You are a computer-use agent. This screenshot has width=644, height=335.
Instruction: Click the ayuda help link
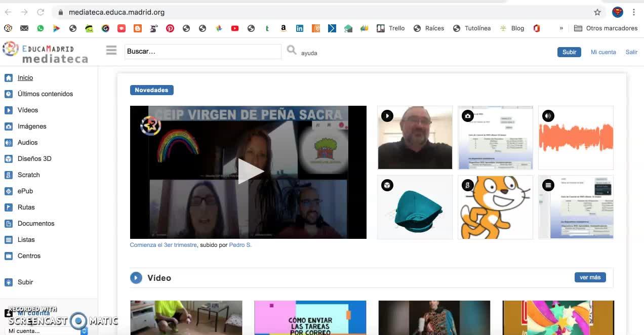coord(309,53)
